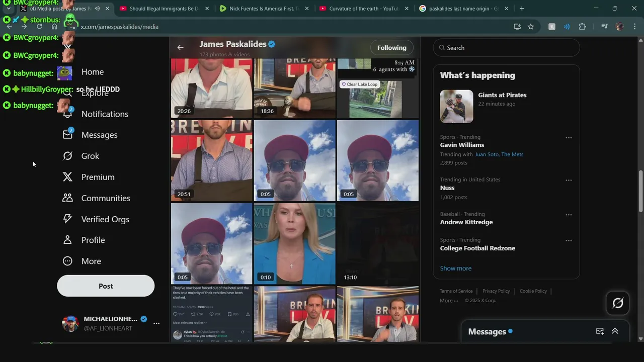Click the address bar URL
This screenshot has width=644, height=362.
point(120,27)
